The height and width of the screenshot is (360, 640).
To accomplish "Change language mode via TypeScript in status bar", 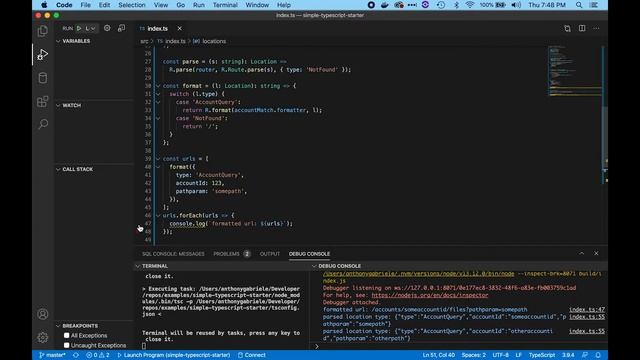I will click(542, 355).
